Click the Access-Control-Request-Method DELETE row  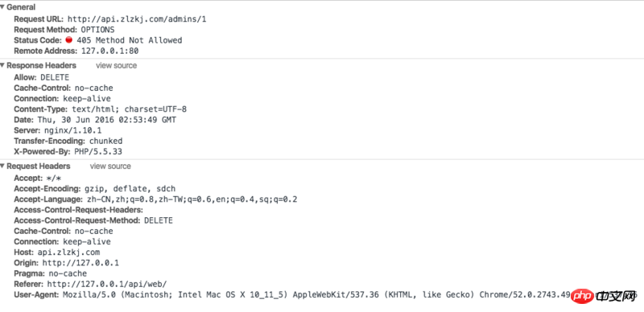93,220
